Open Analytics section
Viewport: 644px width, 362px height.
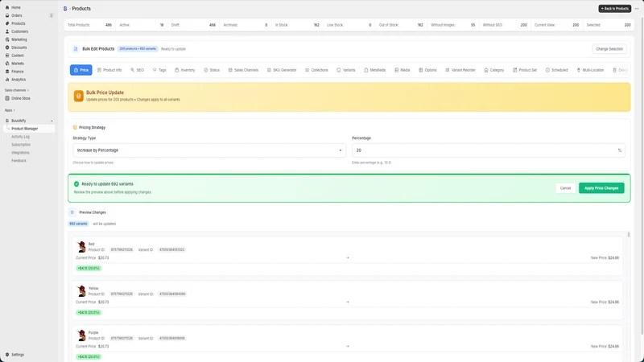pos(18,80)
